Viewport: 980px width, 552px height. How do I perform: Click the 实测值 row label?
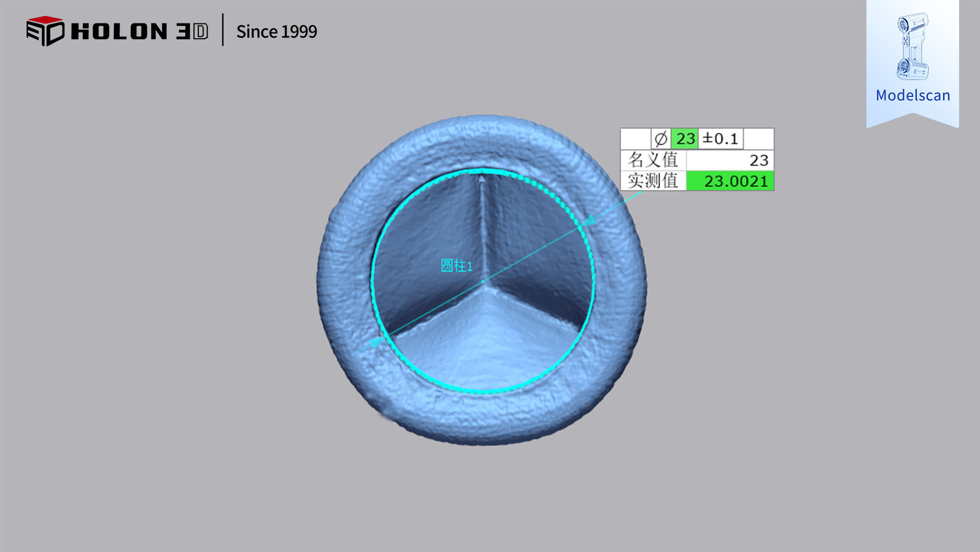pyautogui.click(x=653, y=181)
